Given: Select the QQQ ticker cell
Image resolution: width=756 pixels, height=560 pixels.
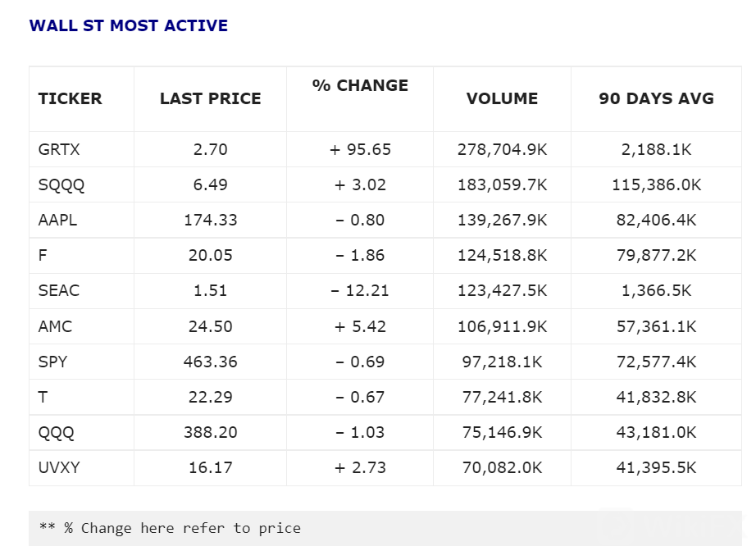Looking at the screenshot, I should tap(55, 431).
